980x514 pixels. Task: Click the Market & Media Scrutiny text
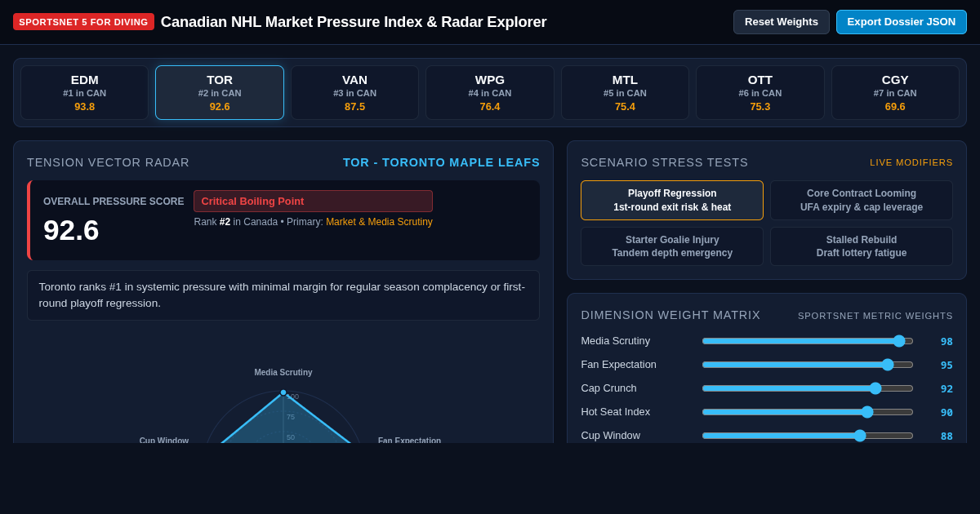[379, 222]
